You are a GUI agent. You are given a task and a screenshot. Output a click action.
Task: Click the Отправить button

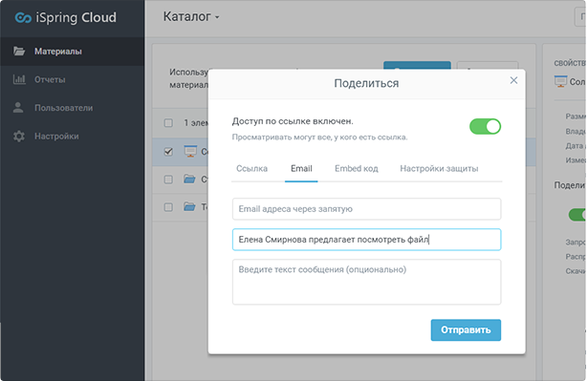(x=466, y=330)
